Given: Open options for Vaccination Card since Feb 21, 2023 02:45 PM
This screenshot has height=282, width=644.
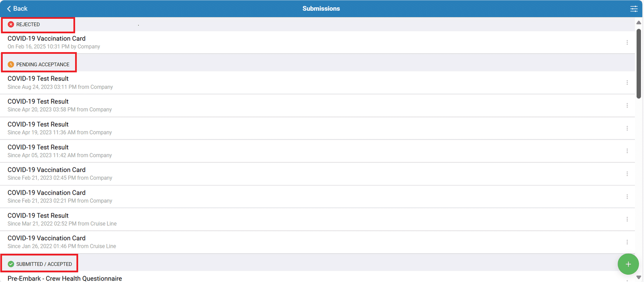Looking at the screenshot, I should click(627, 174).
